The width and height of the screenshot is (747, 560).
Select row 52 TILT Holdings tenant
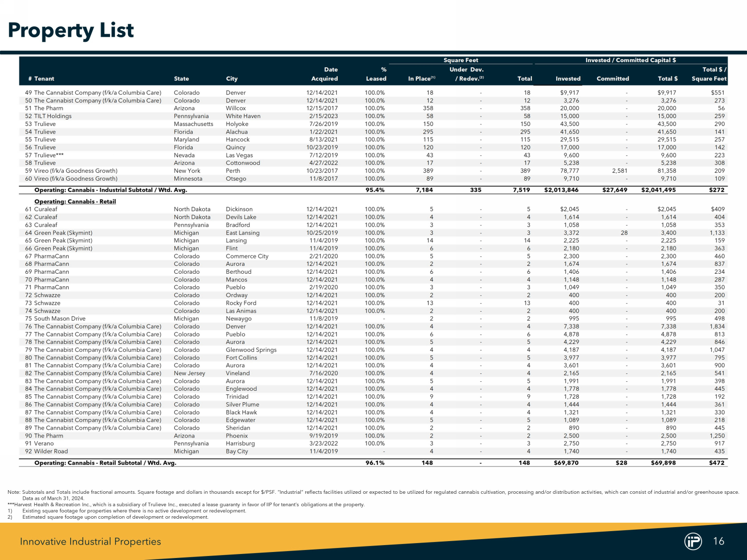[52, 116]
